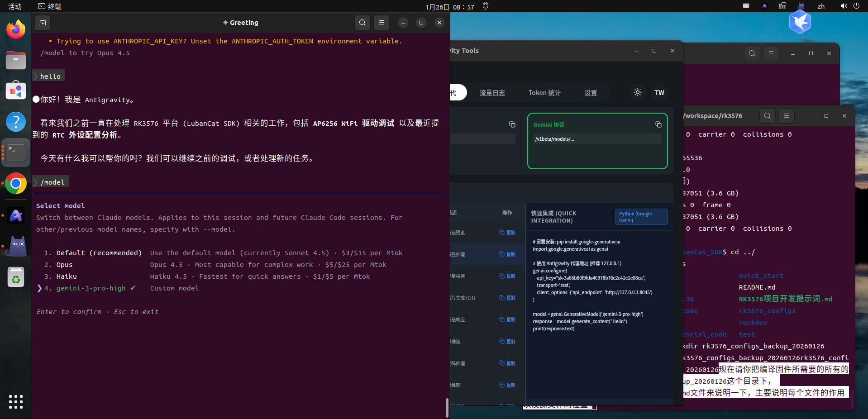
Task: Click the floating blue bird desktop widget
Action: tap(800, 22)
